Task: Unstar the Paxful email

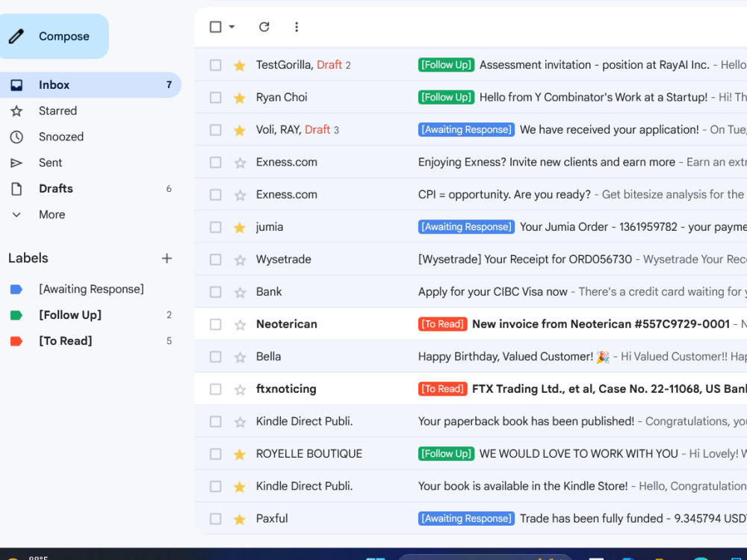Action: [x=240, y=519]
